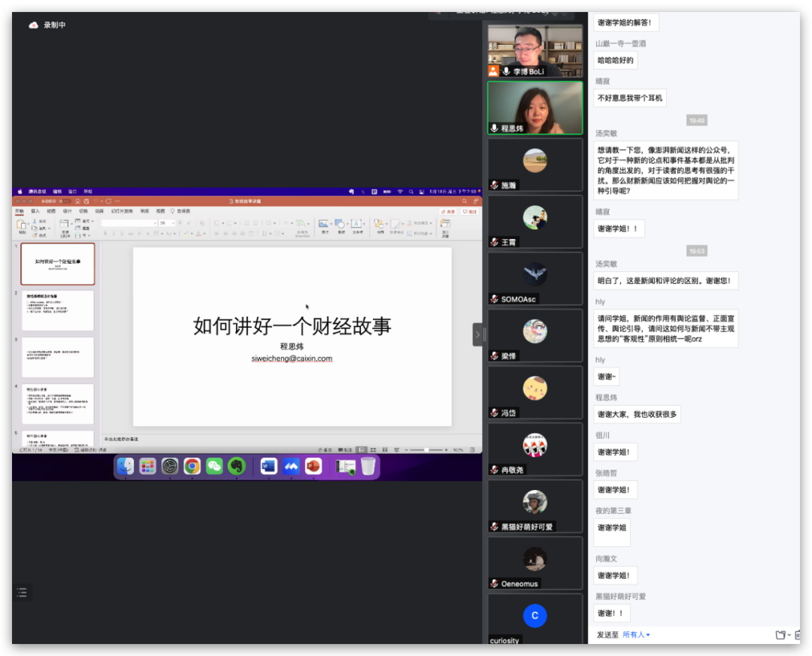The image size is (812, 656).
Task: Click the Word icon in the dock
Action: [x=268, y=466]
